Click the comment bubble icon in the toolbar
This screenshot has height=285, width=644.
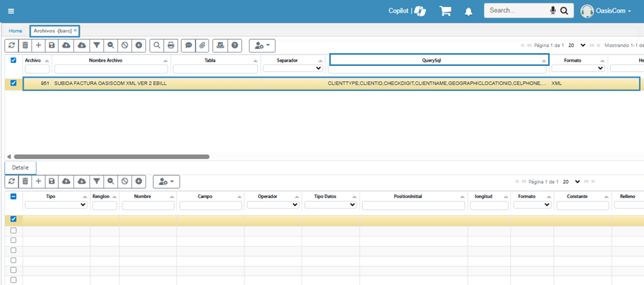pyautogui.click(x=187, y=45)
